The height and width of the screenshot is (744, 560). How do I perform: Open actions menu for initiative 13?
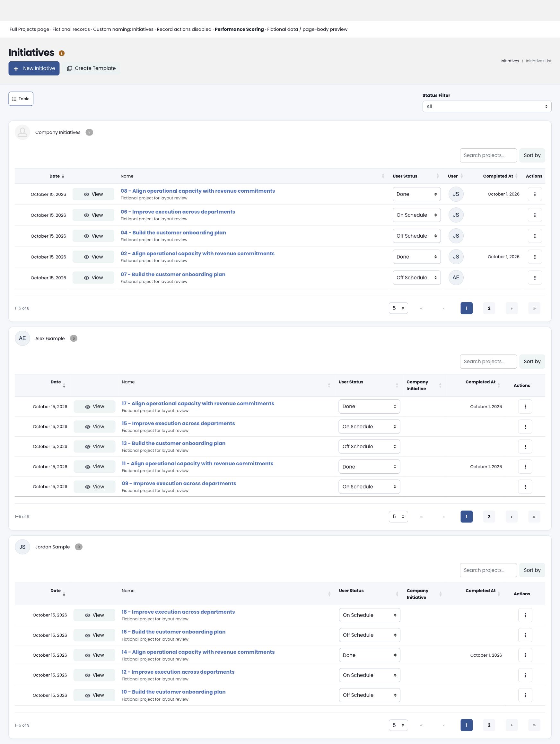point(525,447)
